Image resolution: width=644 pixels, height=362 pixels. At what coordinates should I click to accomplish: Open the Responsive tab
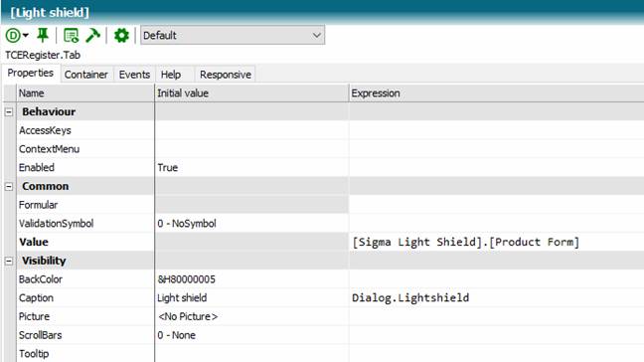pyautogui.click(x=225, y=75)
